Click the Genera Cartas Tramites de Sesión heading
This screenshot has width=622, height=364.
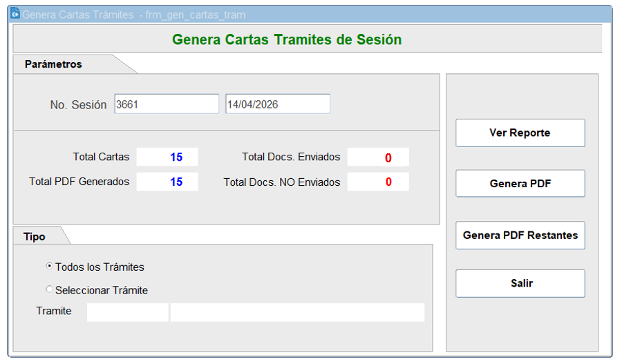click(x=287, y=39)
